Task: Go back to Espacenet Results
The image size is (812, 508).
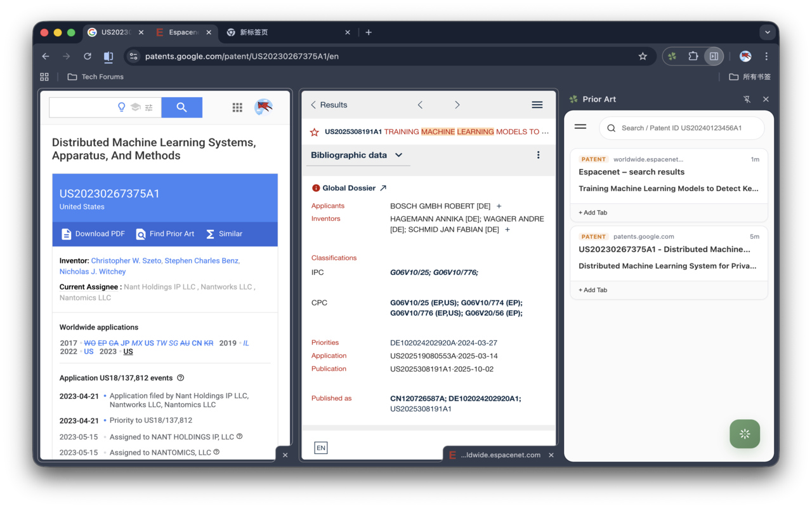Action: (x=329, y=105)
